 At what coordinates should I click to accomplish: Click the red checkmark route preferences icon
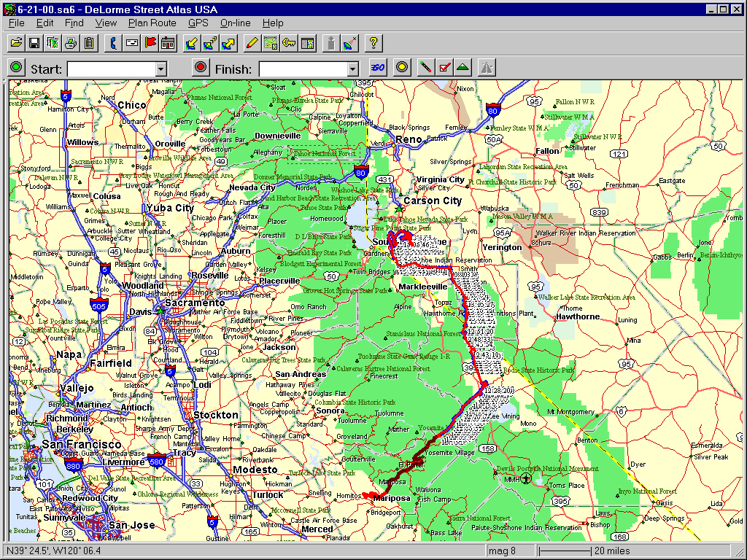(444, 68)
